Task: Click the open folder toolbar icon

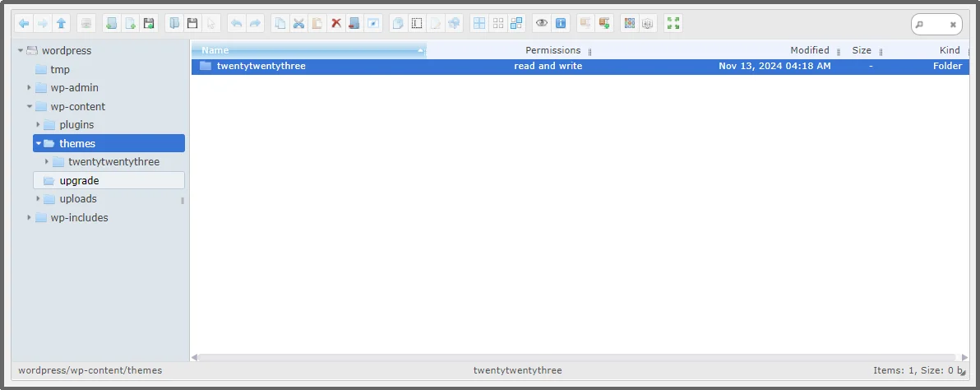Action: coord(174,24)
